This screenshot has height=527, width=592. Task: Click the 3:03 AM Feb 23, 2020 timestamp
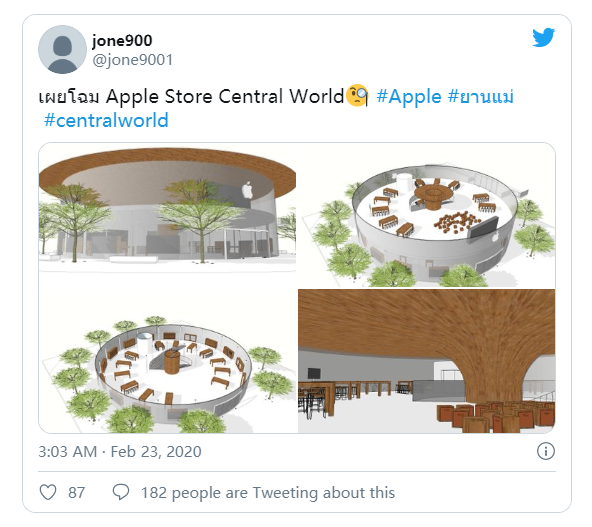pos(120,452)
